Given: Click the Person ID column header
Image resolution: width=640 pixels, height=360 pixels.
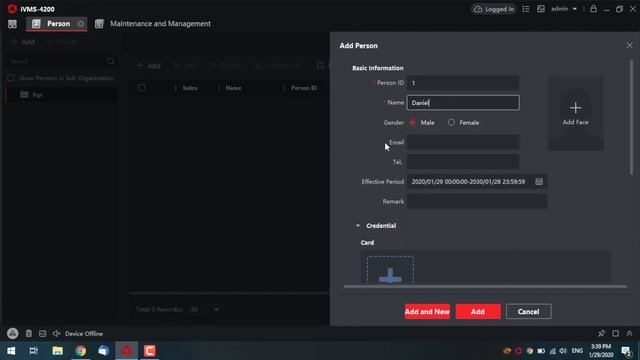Looking at the screenshot, I should coord(304,88).
